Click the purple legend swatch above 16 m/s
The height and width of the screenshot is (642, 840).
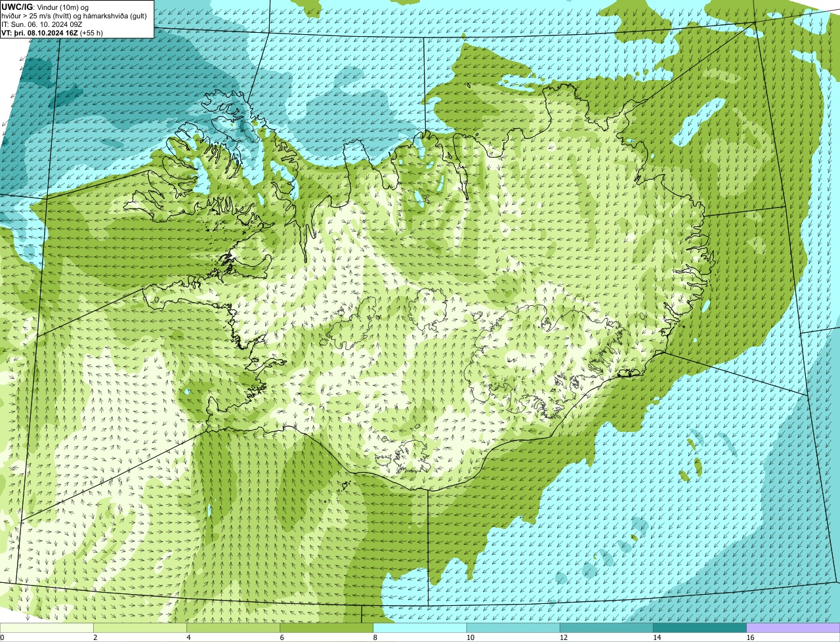coord(793,628)
